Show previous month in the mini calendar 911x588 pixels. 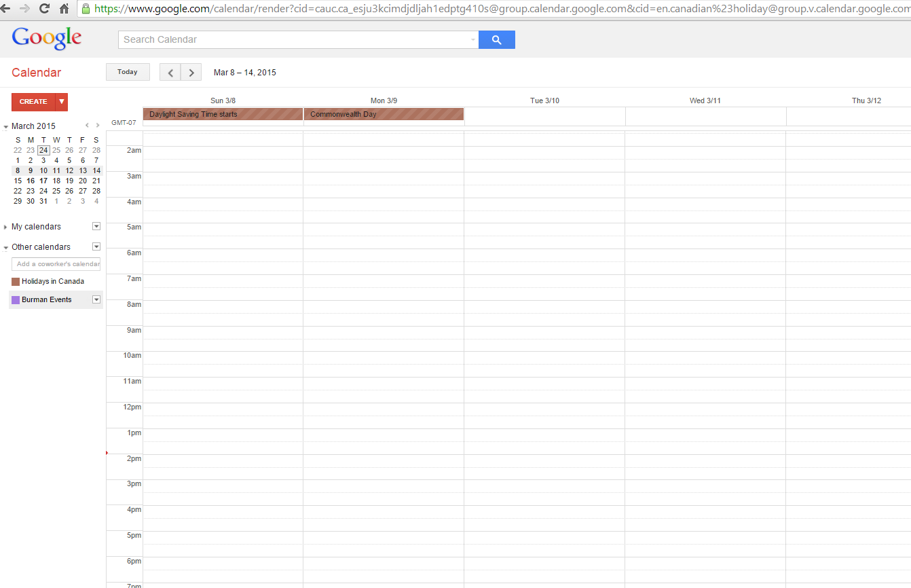87,126
